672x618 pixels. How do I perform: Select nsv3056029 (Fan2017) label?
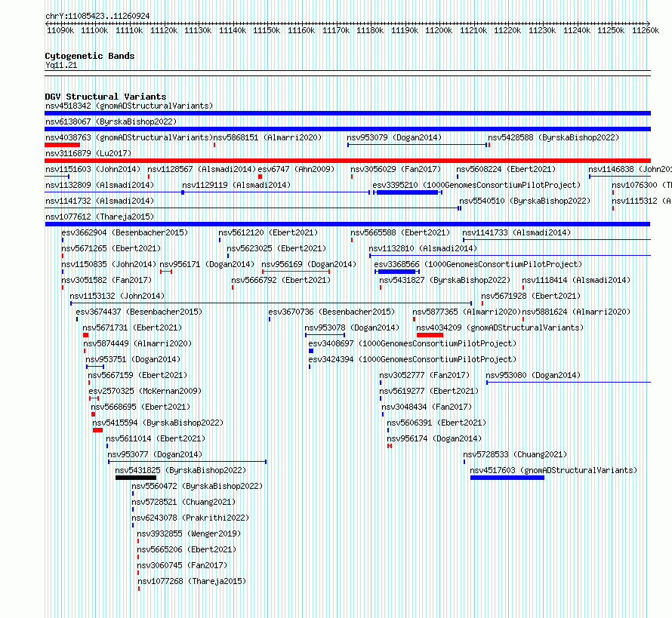(x=396, y=169)
